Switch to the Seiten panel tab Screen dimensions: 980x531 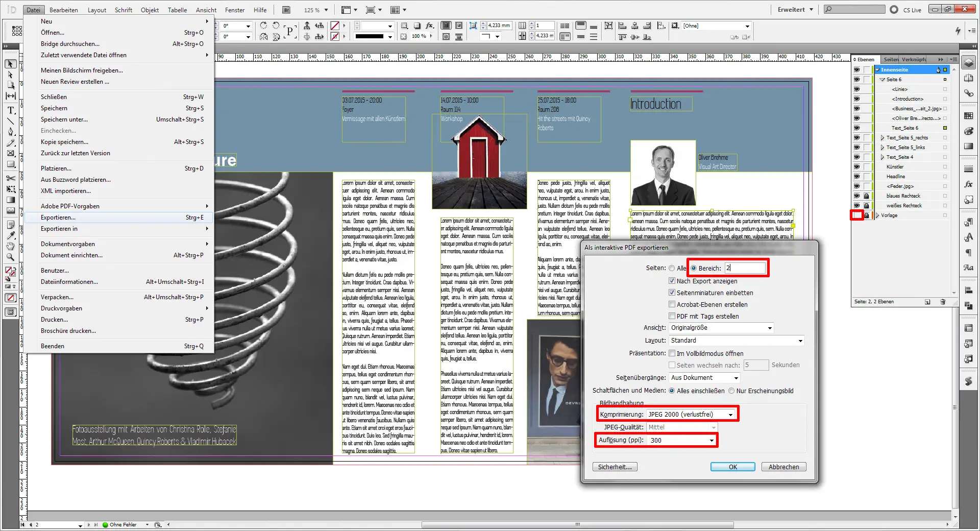[x=891, y=59]
